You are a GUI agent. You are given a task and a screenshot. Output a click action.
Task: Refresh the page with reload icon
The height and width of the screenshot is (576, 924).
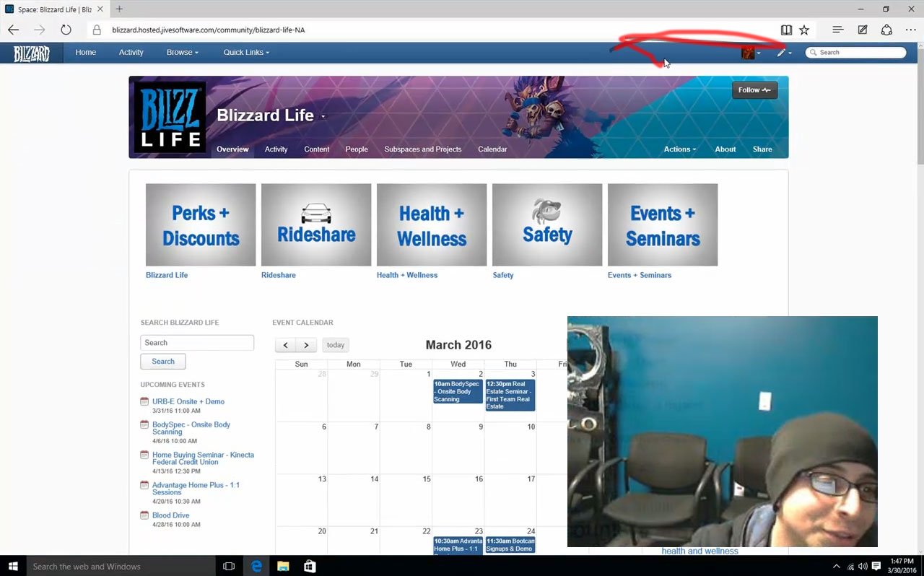[x=66, y=30]
